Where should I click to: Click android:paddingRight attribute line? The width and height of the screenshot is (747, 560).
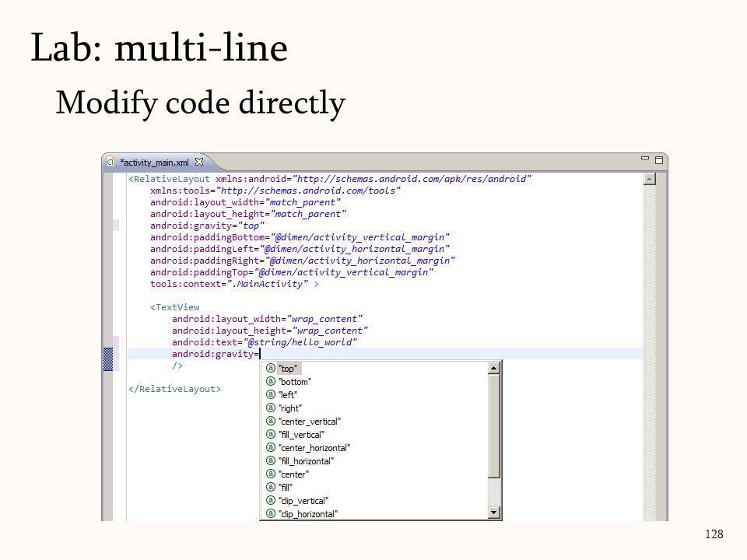(303, 261)
